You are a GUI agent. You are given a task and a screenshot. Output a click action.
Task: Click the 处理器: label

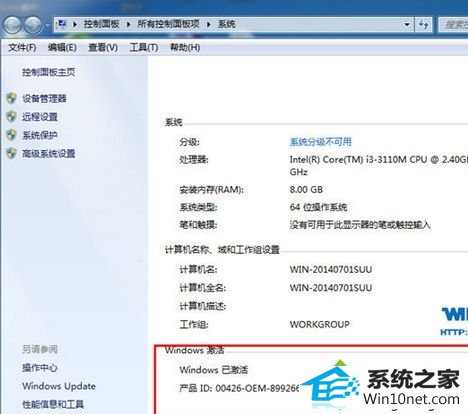pyautogui.click(x=194, y=160)
